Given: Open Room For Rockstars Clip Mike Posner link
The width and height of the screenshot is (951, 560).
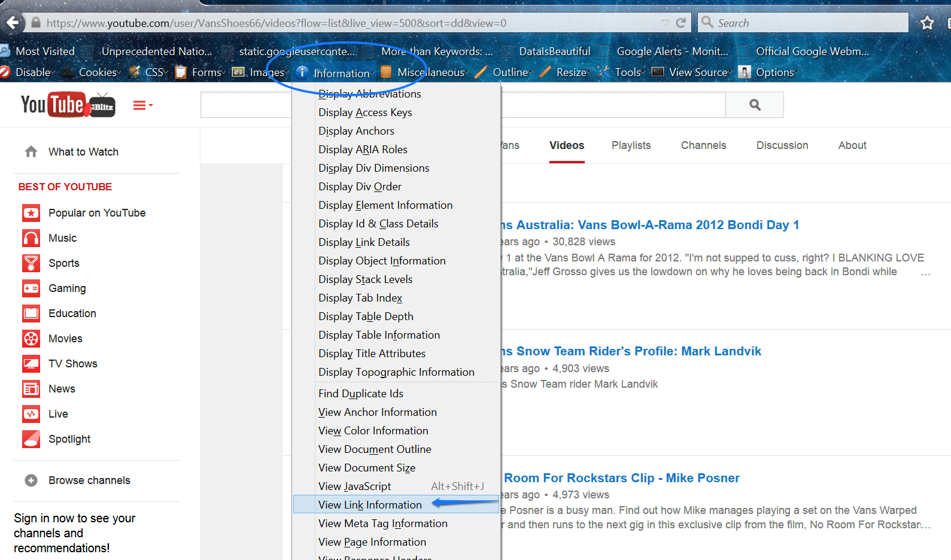Looking at the screenshot, I should pyautogui.click(x=622, y=478).
